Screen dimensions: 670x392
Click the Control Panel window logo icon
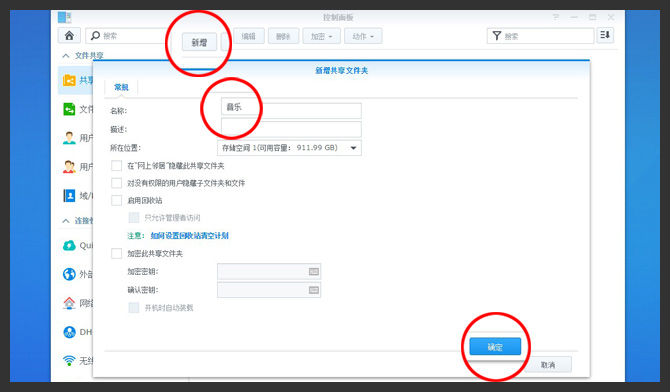[x=65, y=17]
